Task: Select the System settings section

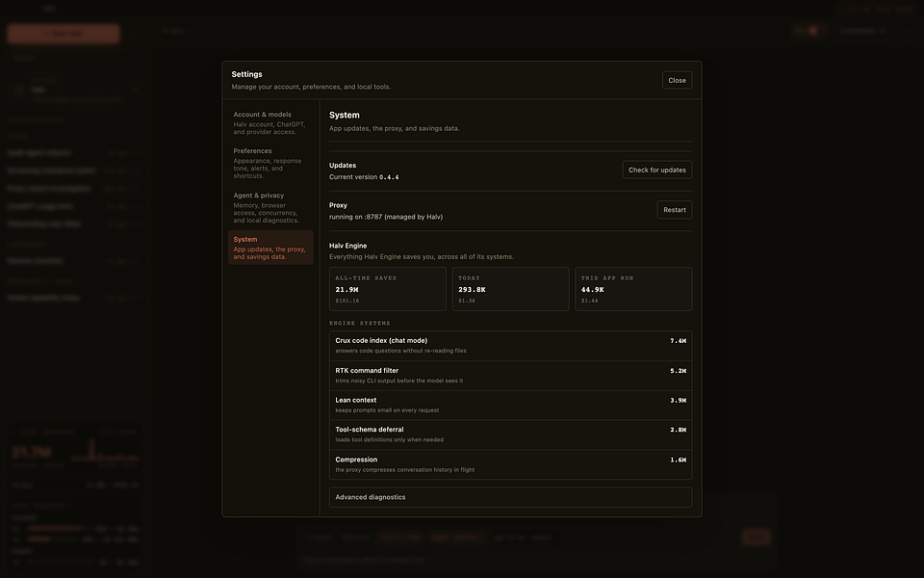Action: (269, 248)
